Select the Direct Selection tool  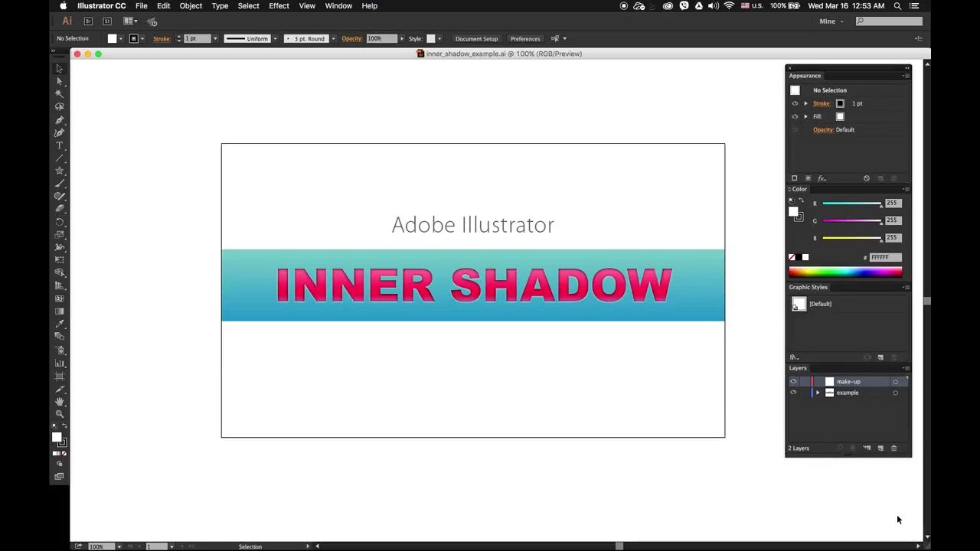pos(60,81)
